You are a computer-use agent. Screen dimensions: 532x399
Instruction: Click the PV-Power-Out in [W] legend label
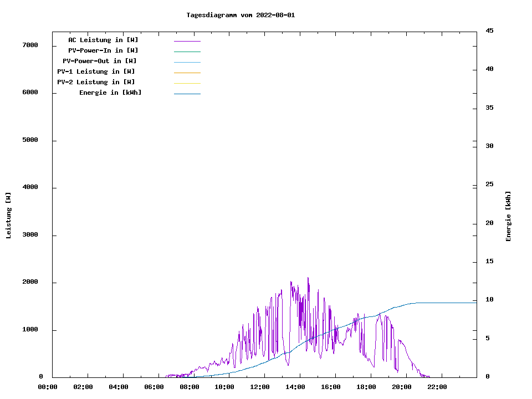(100, 61)
